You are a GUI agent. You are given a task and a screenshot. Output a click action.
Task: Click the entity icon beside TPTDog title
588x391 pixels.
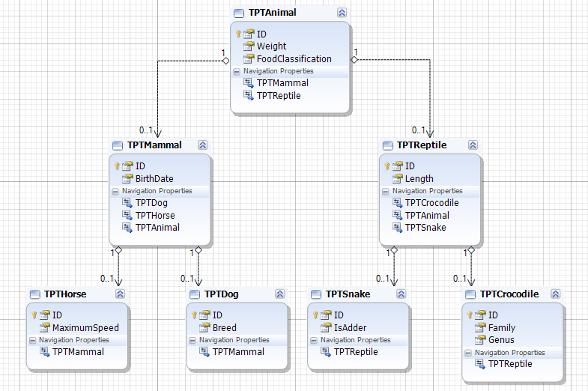pos(195,294)
